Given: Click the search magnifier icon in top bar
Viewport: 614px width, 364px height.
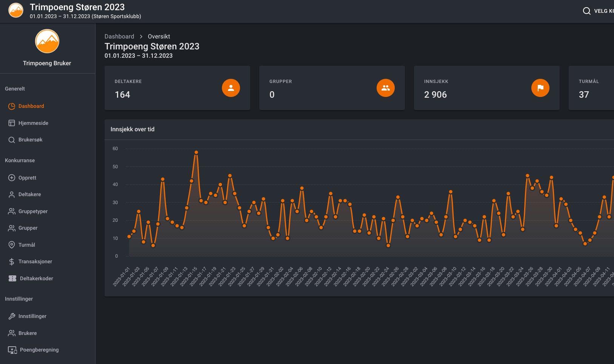Looking at the screenshot, I should (586, 11).
